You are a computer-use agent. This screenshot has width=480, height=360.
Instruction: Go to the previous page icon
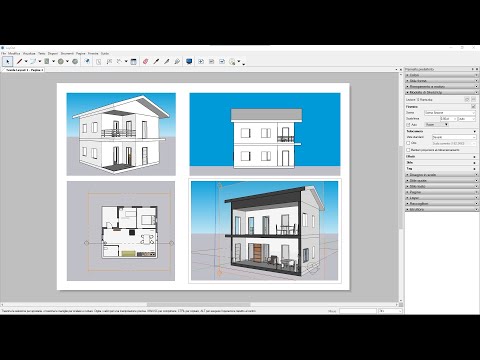[x=211, y=61]
